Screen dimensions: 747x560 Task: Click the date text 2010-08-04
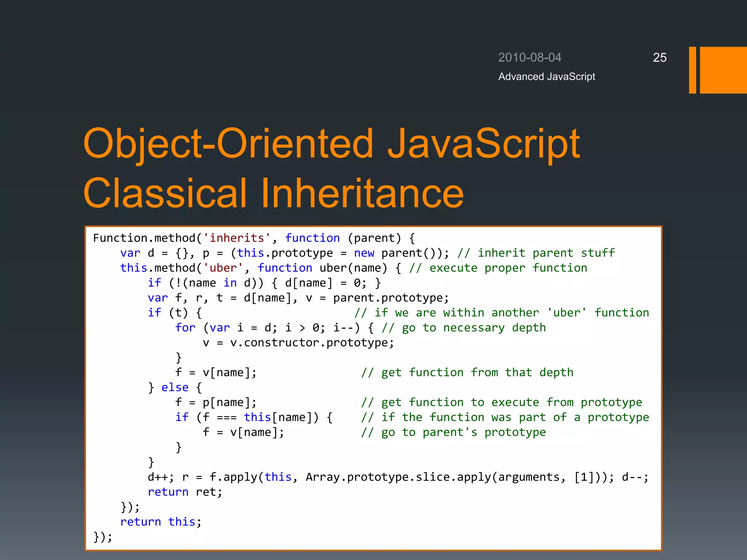coord(530,58)
